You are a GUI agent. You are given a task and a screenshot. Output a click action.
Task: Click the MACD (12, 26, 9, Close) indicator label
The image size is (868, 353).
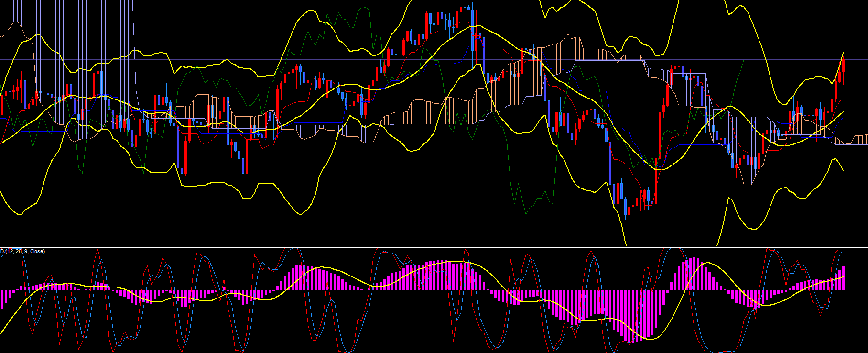click(x=22, y=251)
